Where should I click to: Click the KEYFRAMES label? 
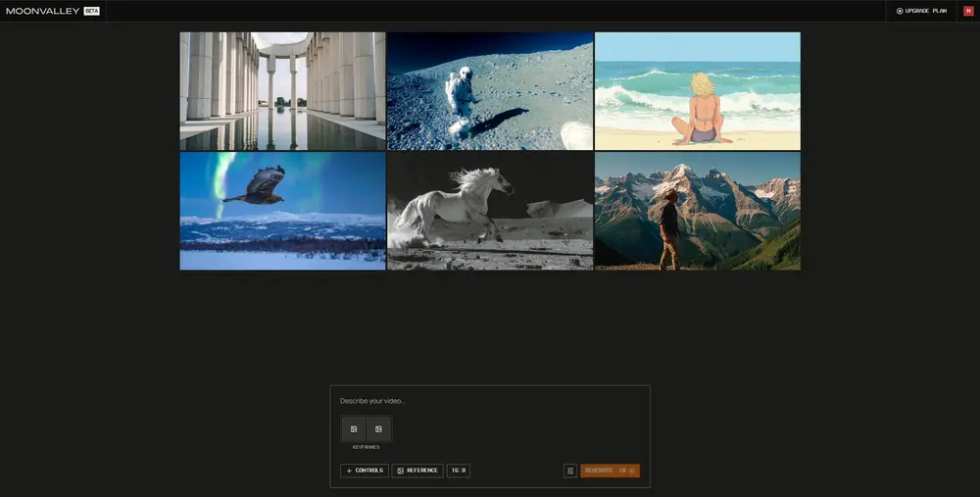click(367, 448)
